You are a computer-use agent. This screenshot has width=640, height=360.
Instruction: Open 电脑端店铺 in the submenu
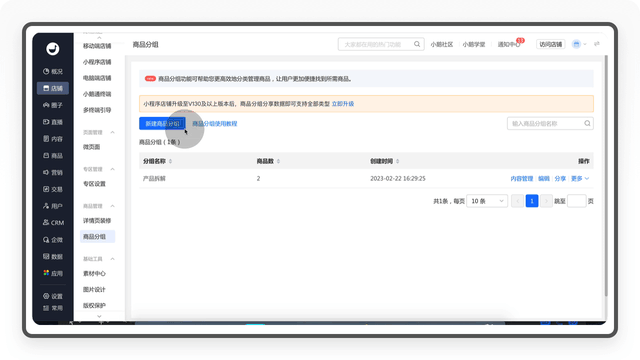pyautogui.click(x=97, y=78)
